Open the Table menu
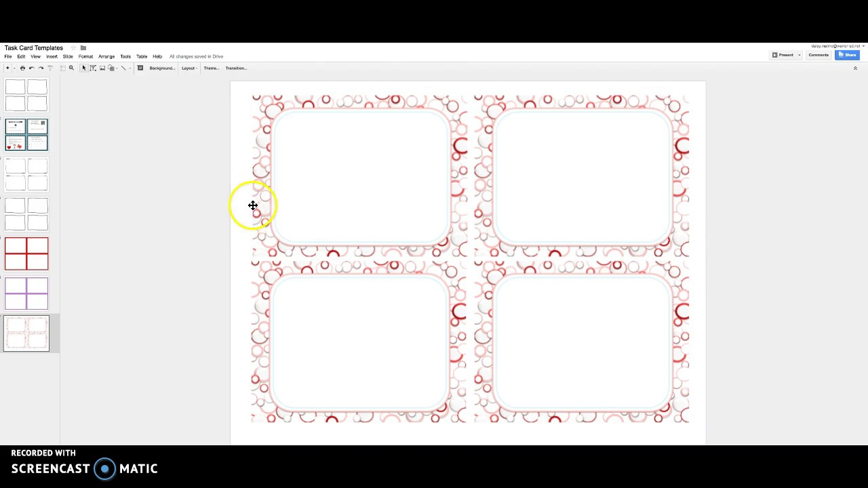This screenshot has width=868, height=488. point(142,56)
